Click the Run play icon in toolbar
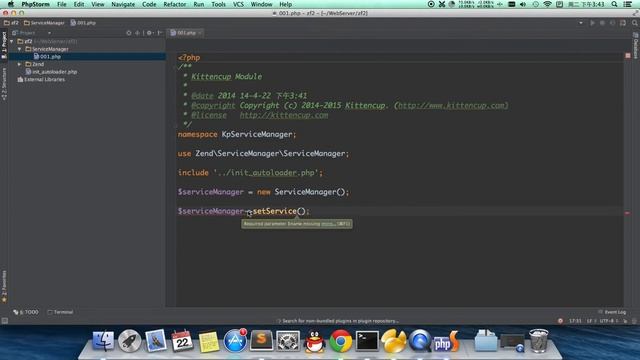Screen dimensions: 640x360 592,23
